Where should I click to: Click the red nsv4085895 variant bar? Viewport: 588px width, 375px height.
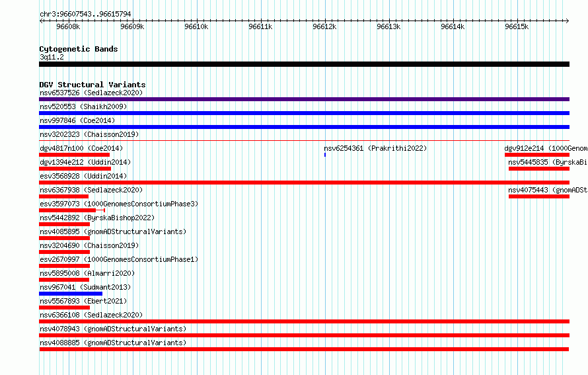[65, 238]
